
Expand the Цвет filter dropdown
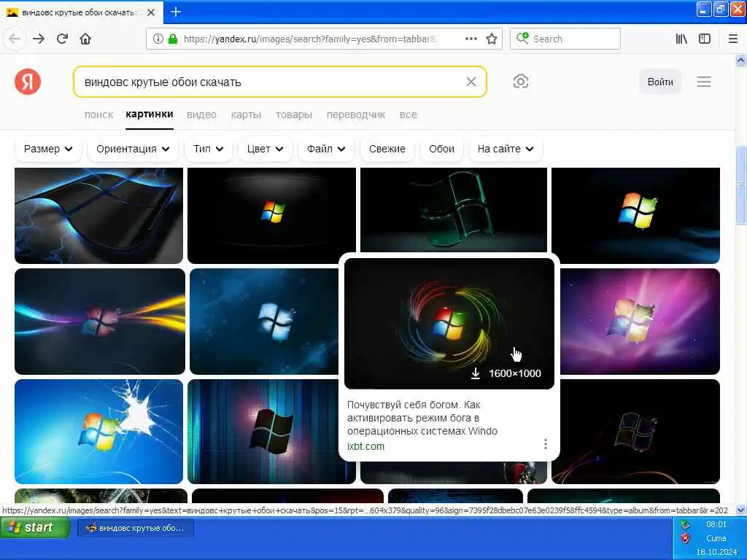tap(265, 149)
